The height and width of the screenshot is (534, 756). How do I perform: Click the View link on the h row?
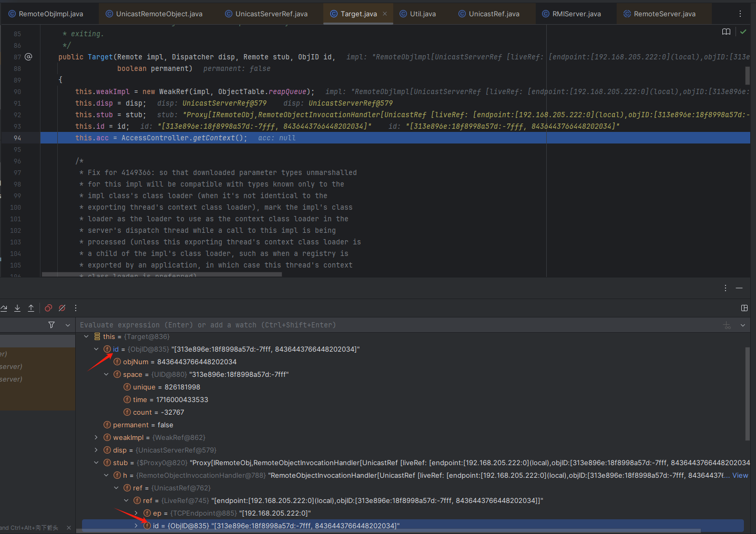pyautogui.click(x=740, y=475)
